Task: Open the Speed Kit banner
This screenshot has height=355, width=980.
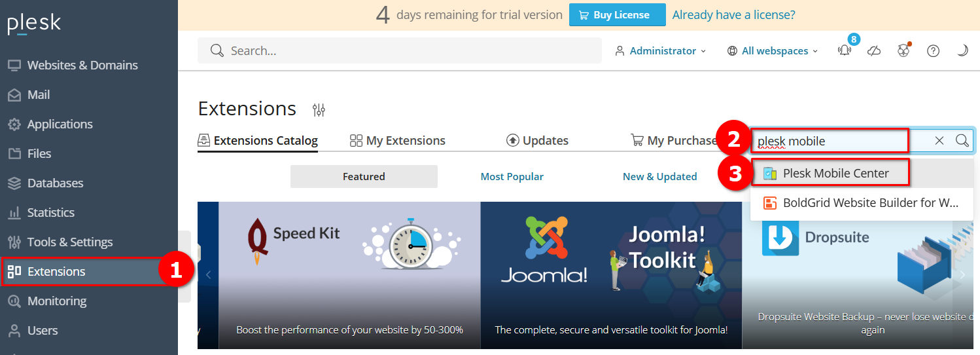Action: [x=349, y=275]
